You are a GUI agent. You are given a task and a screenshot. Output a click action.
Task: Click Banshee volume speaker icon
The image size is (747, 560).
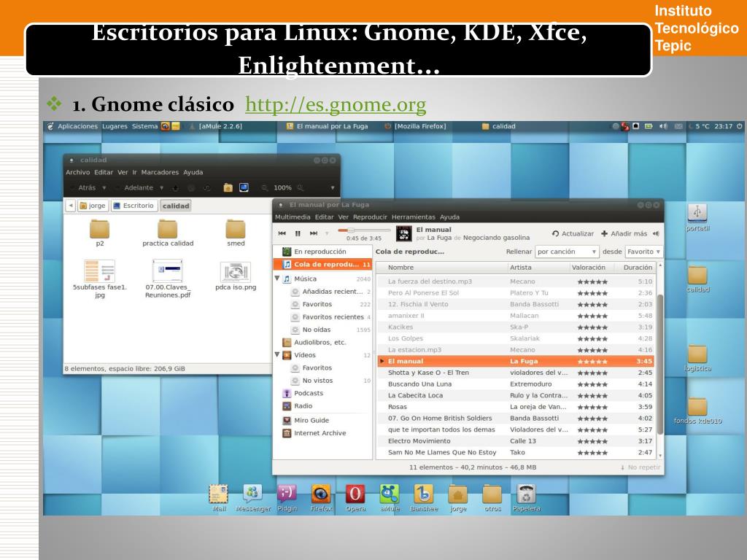[656, 234]
